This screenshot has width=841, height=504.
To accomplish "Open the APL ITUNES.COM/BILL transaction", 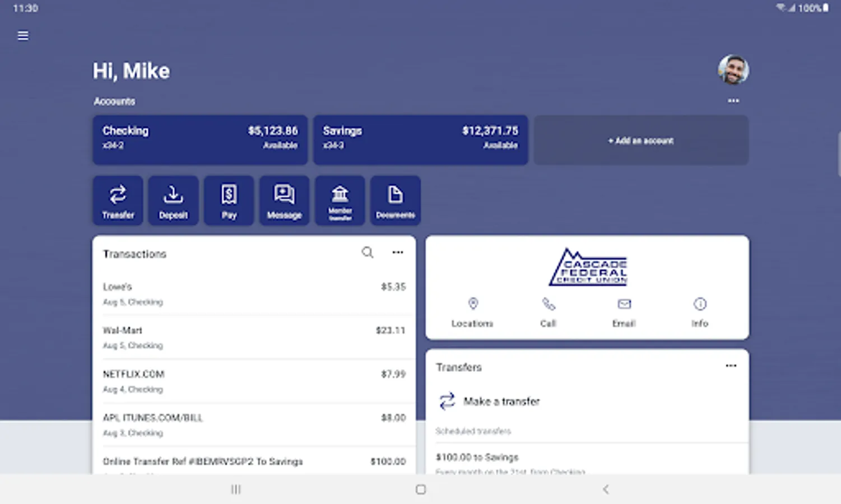I will (254, 424).
